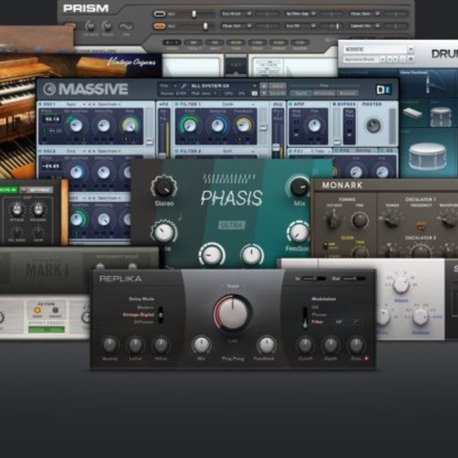
Task: Click the Out level slider in Replika
Action: tap(353, 278)
